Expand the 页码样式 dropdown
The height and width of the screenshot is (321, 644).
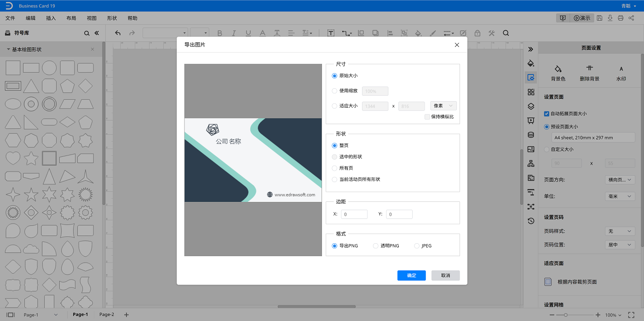(x=620, y=231)
